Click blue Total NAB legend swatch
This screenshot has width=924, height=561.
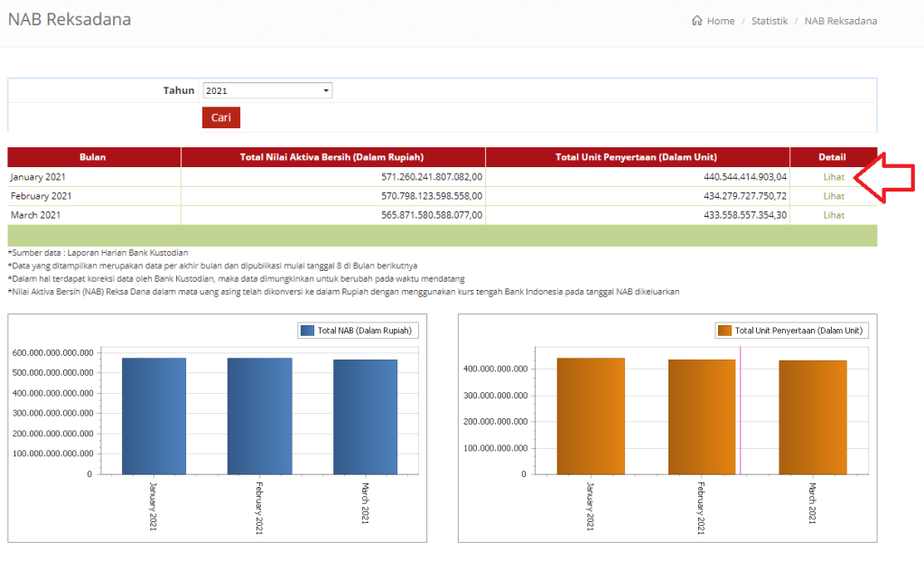[307, 331]
